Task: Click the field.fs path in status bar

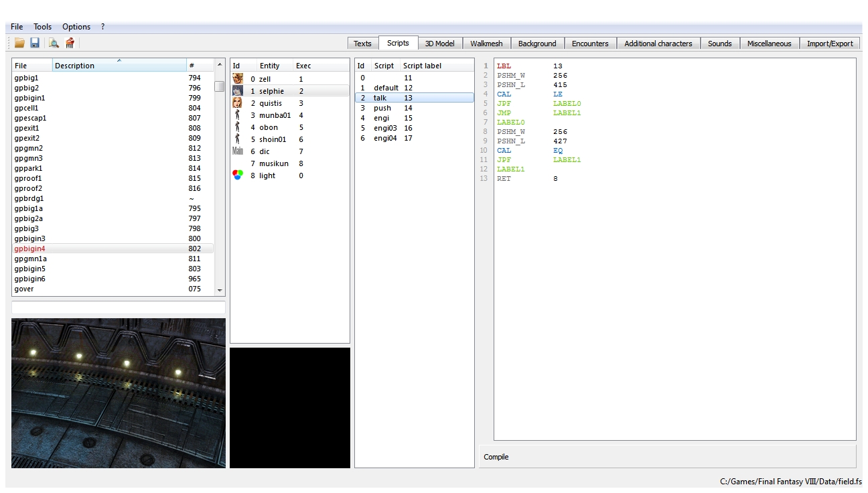Action: (x=791, y=482)
